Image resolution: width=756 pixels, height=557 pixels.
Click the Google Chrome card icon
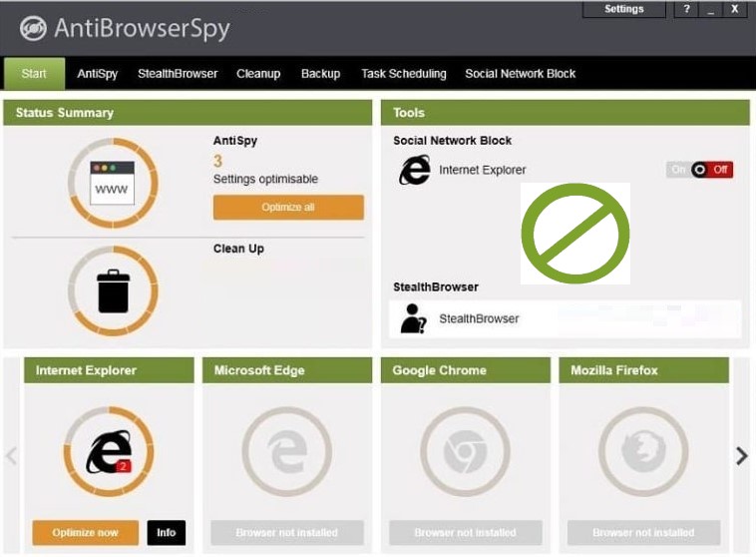465,452
